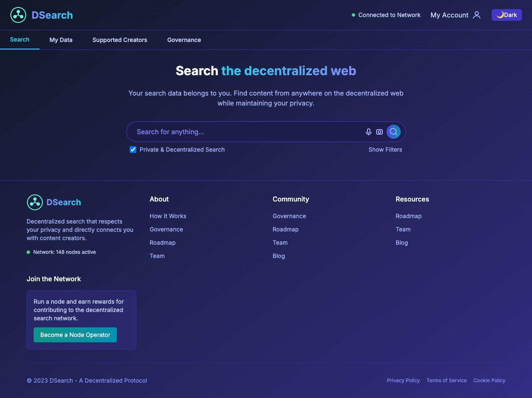Switch back to the Search tab

coord(20,39)
